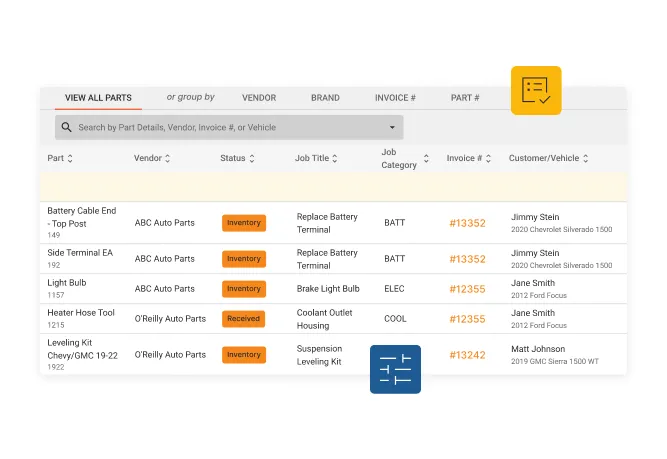
Task: Click ABC Auto Parts in Light Bulb row
Action: click(165, 289)
